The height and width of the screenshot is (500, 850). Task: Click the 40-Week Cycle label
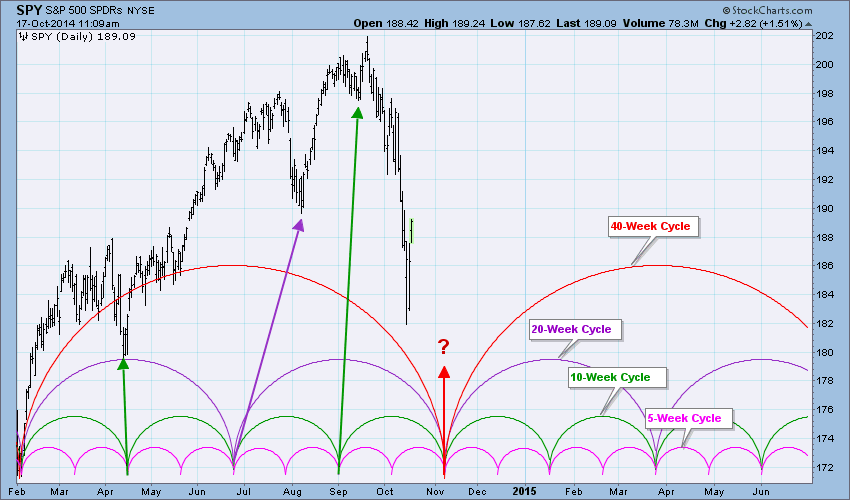click(x=651, y=226)
